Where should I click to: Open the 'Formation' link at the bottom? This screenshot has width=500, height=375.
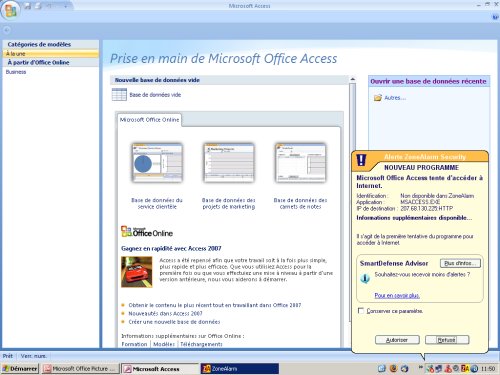[x=134, y=344]
